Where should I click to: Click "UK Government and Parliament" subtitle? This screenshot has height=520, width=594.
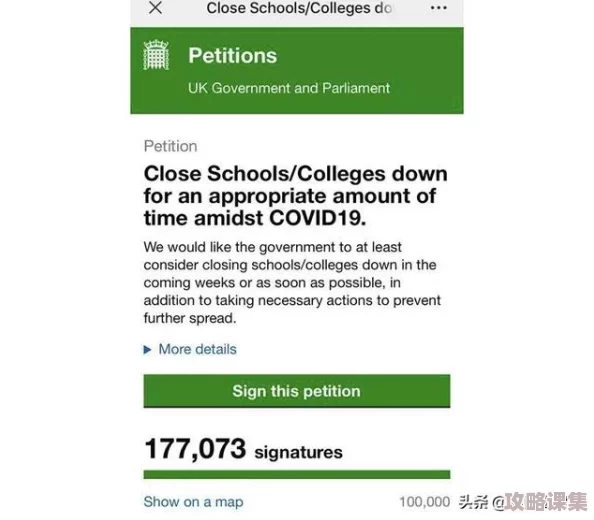(289, 88)
